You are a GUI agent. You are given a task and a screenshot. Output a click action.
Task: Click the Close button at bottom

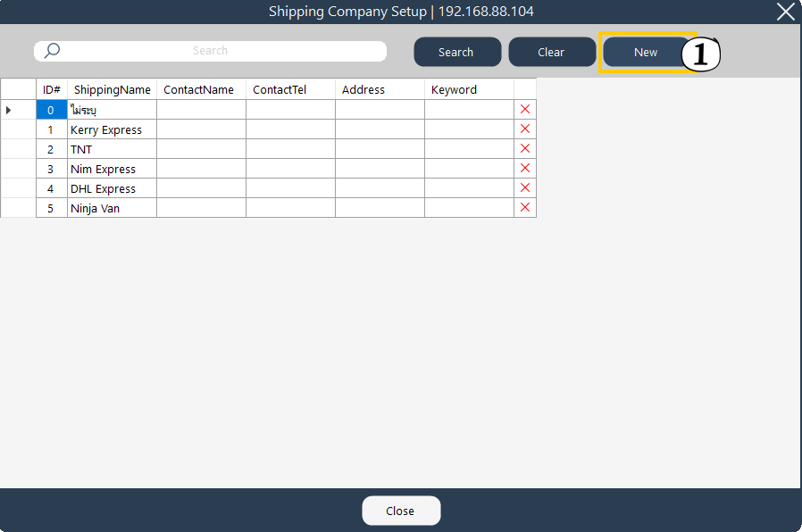pyautogui.click(x=400, y=511)
